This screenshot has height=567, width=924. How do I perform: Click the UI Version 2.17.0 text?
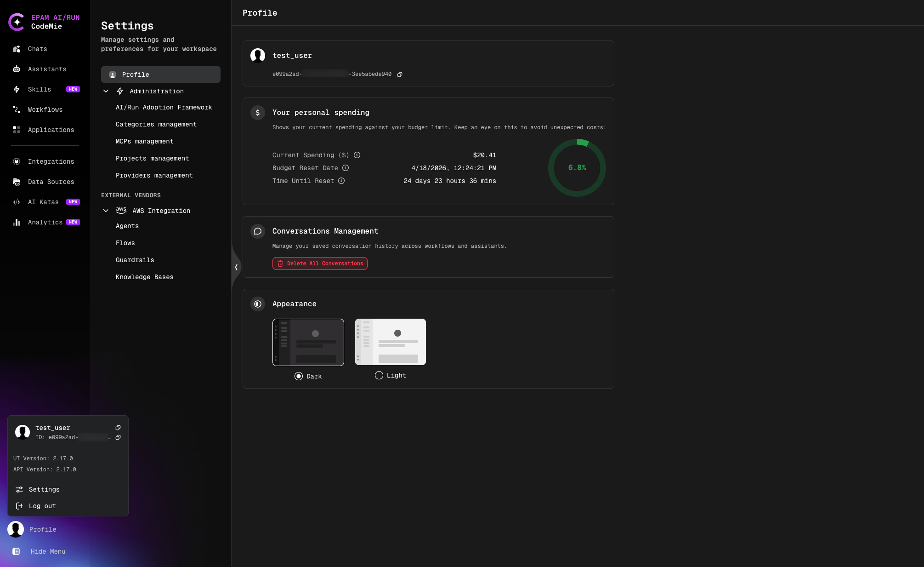(x=43, y=458)
